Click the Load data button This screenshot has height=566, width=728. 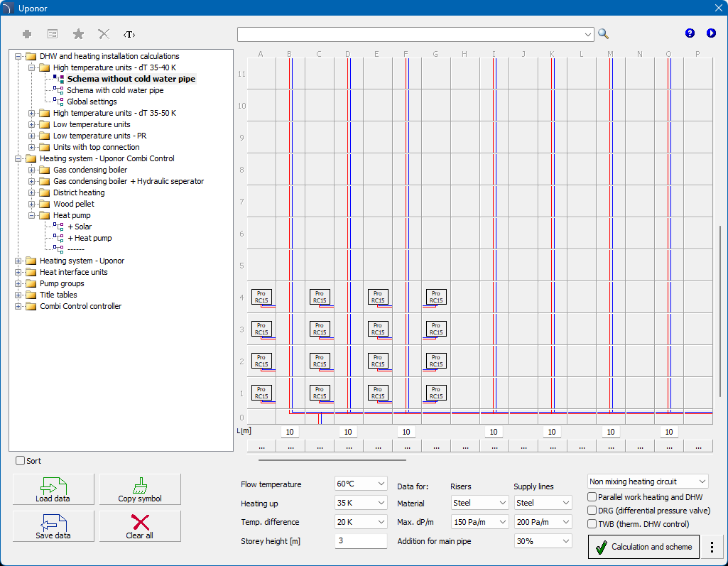click(x=53, y=489)
